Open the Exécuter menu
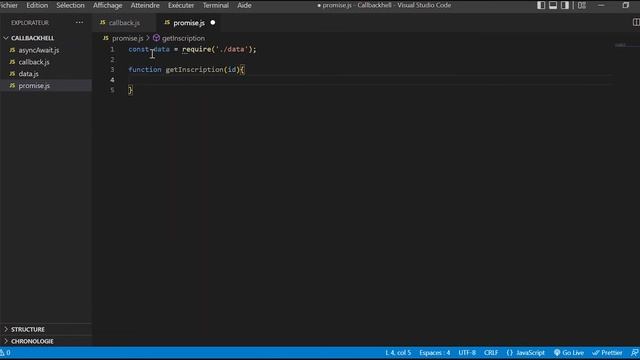This screenshot has width=640, height=360. [181, 5]
